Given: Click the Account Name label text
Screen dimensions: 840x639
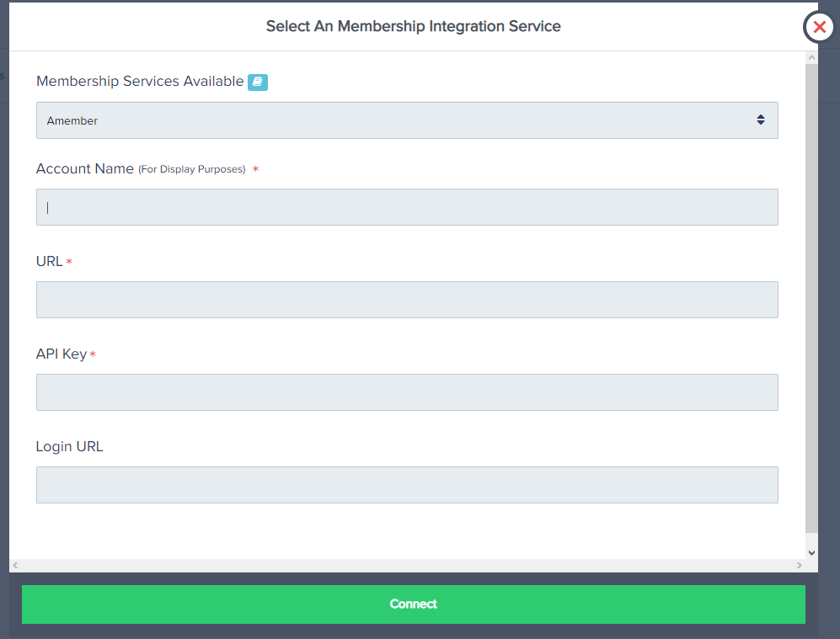Looking at the screenshot, I should pyautogui.click(x=84, y=169).
